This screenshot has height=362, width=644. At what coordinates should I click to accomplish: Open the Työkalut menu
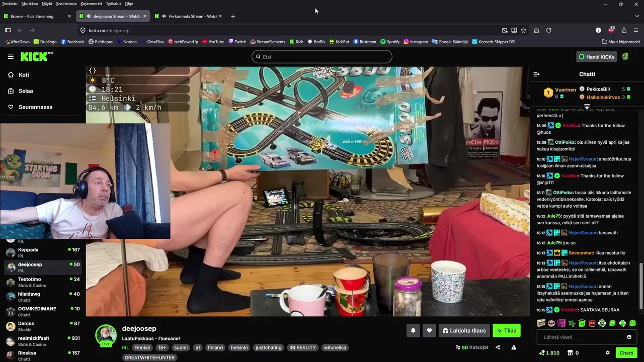click(113, 4)
